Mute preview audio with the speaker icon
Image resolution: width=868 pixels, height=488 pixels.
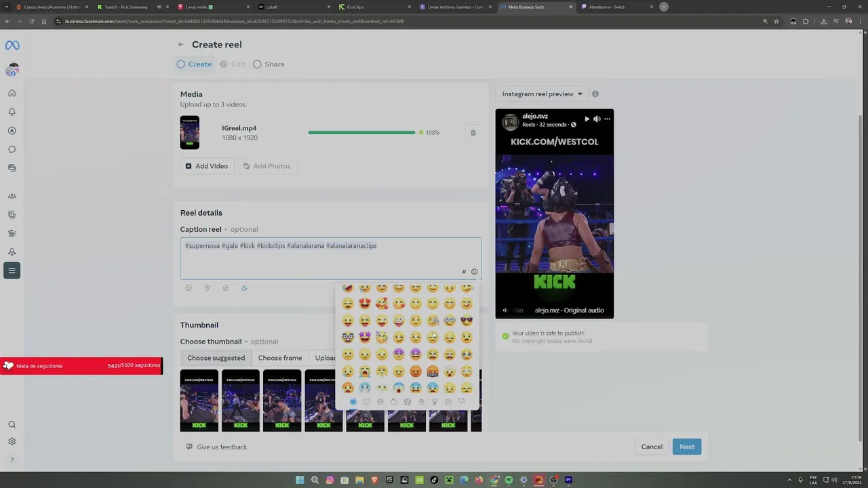(x=597, y=119)
